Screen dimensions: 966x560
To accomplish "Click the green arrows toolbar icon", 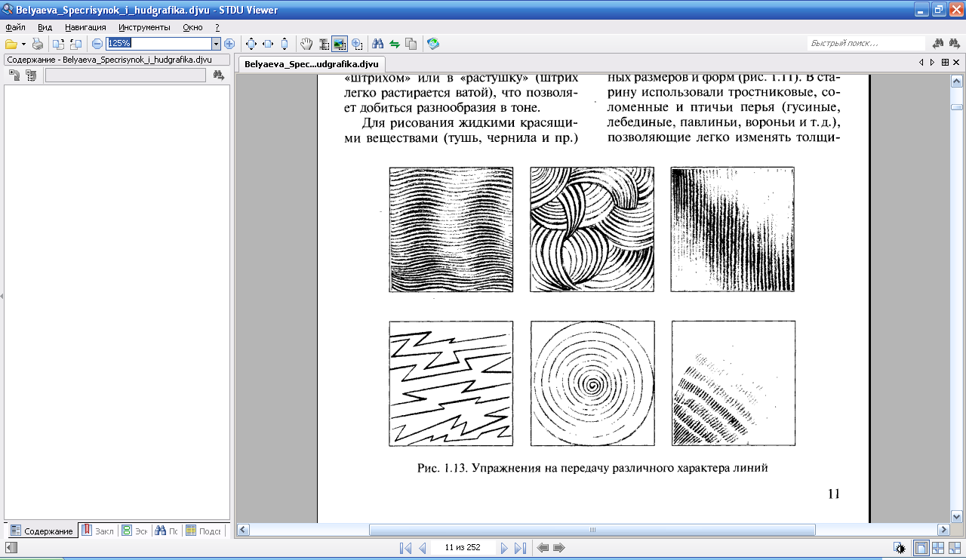I will 394,44.
